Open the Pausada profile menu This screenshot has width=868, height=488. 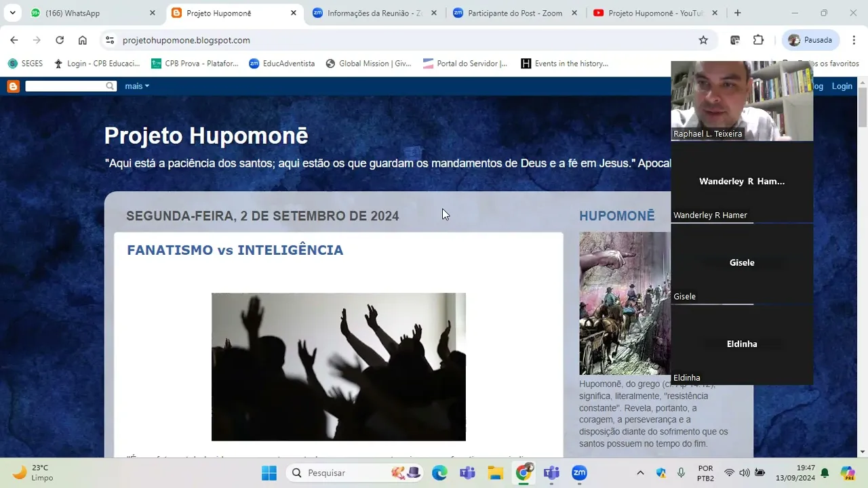coord(810,40)
